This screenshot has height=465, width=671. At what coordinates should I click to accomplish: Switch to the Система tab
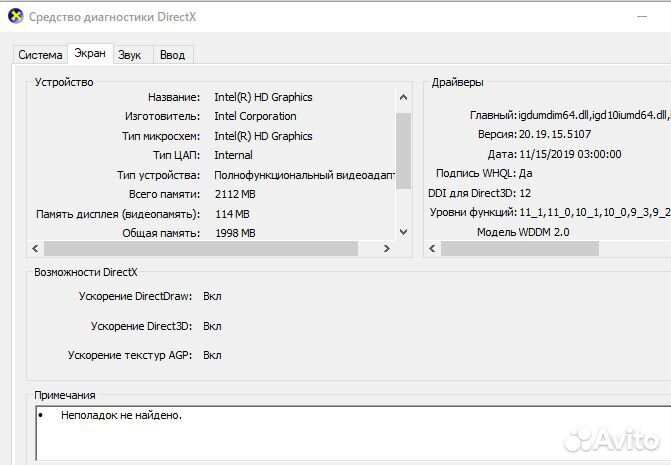click(40, 55)
